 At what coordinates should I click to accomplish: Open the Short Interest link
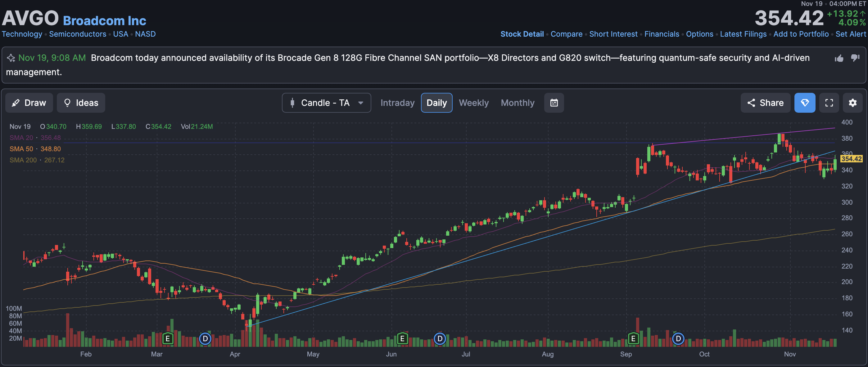click(613, 34)
